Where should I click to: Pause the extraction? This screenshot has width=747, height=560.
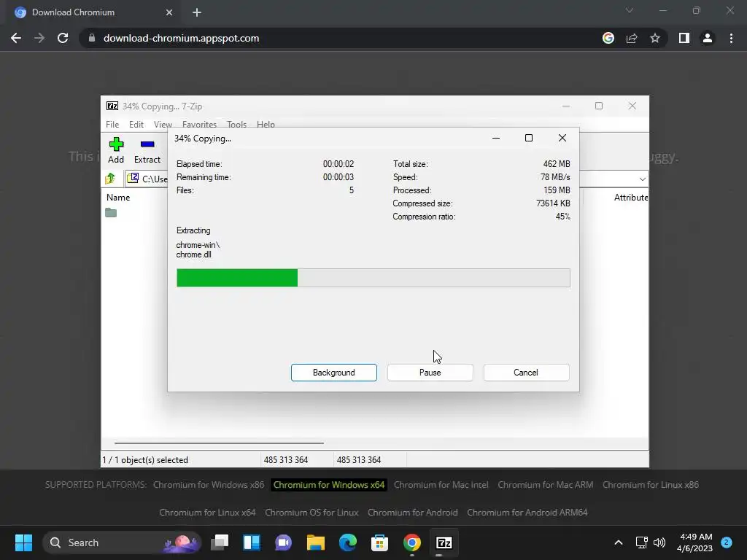tap(430, 373)
